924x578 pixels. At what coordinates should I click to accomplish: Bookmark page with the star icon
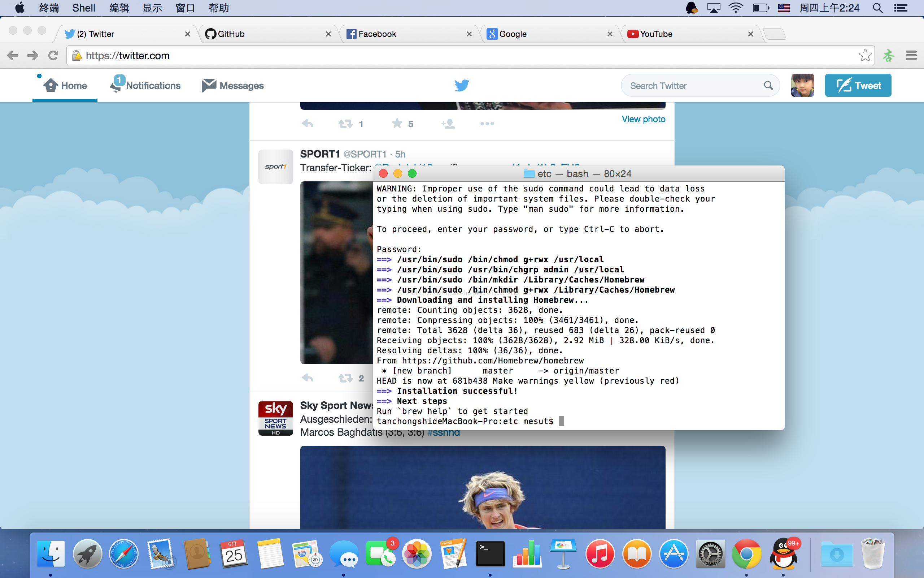[x=865, y=55]
